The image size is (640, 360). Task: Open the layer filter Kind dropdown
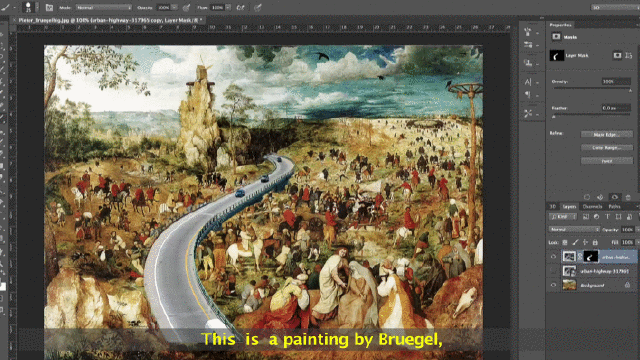563,217
